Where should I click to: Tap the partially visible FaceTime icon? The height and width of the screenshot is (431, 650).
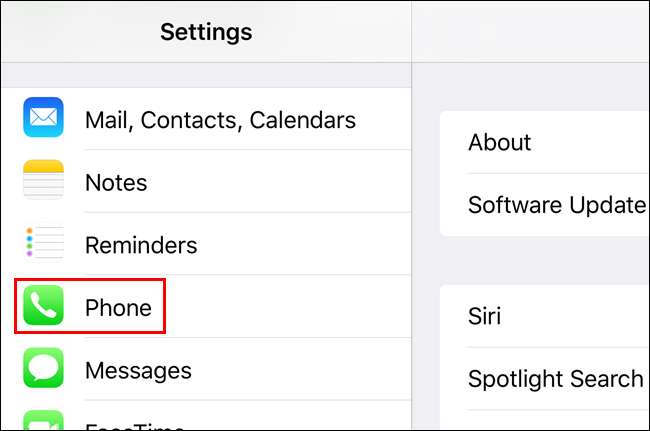pyautogui.click(x=43, y=423)
